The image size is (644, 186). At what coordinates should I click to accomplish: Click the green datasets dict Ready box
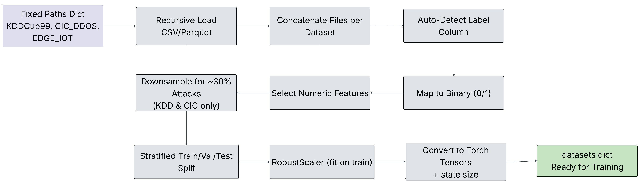pos(587,161)
